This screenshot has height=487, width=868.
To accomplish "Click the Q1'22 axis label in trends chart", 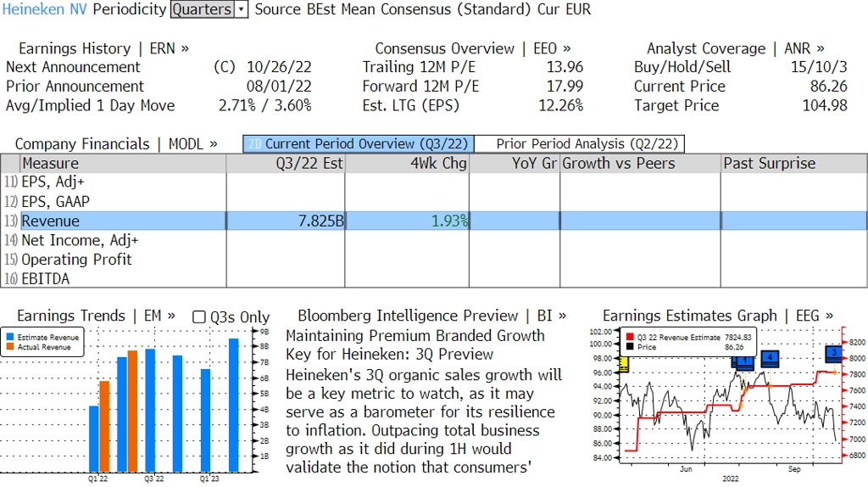I will coord(98,479).
